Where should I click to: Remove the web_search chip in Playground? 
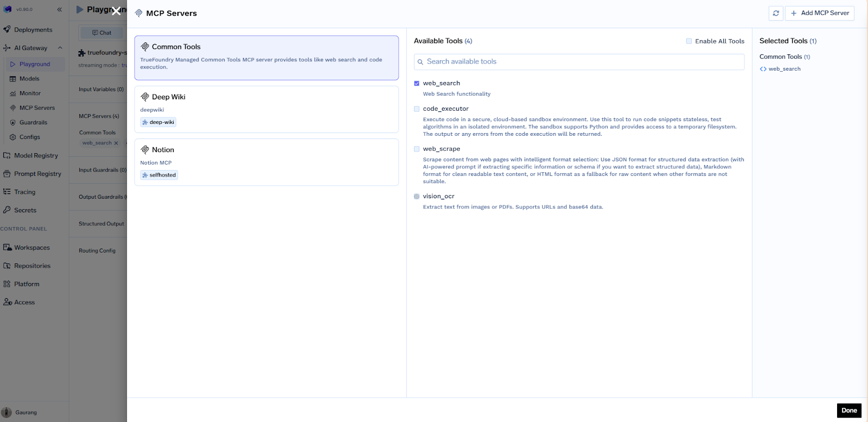(x=116, y=143)
